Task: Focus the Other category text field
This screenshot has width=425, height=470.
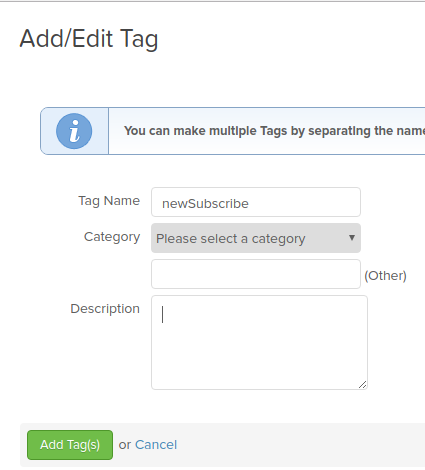Action: click(x=256, y=274)
